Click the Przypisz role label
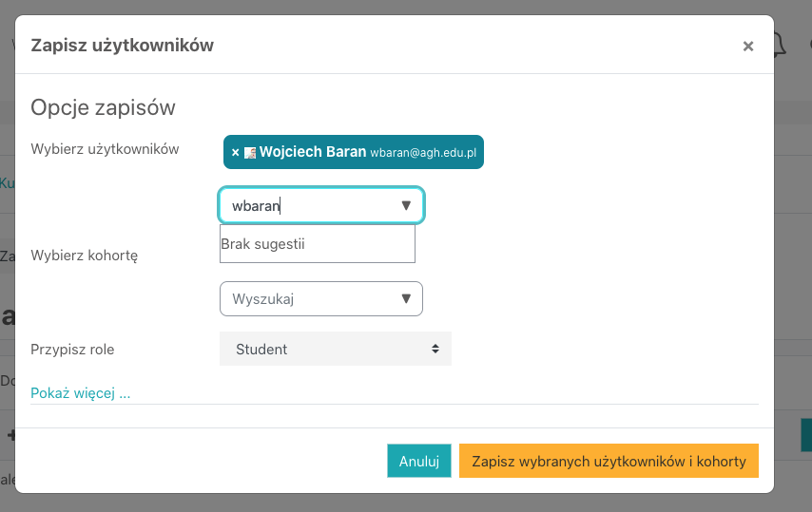This screenshot has height=512, width=812. [x=72, y=350]
